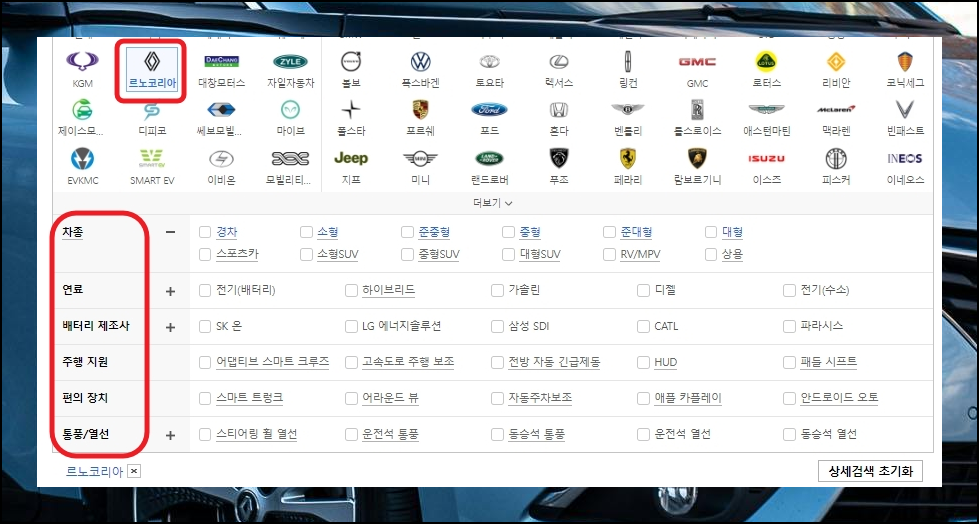Pick the MINI brand logo
The image size is (979, 524).
[x=421, y=158]
